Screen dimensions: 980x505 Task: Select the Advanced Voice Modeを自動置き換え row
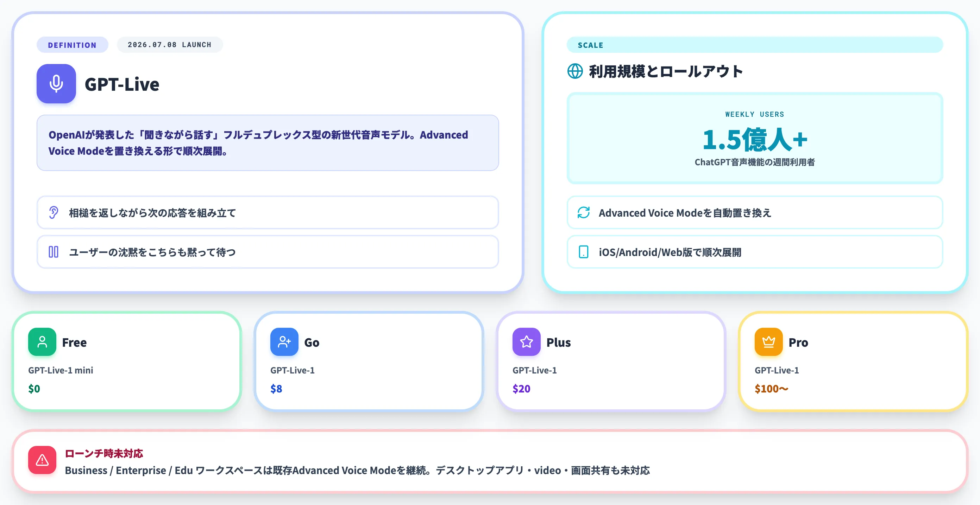pyautogui.click(x=754, y=212)
